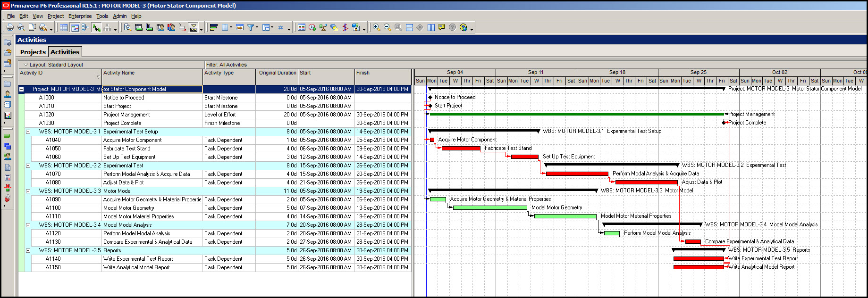
Task: Collapse WBS MOTOR MODEL-3.2 Experimental Test
Action: coord(28,166)
